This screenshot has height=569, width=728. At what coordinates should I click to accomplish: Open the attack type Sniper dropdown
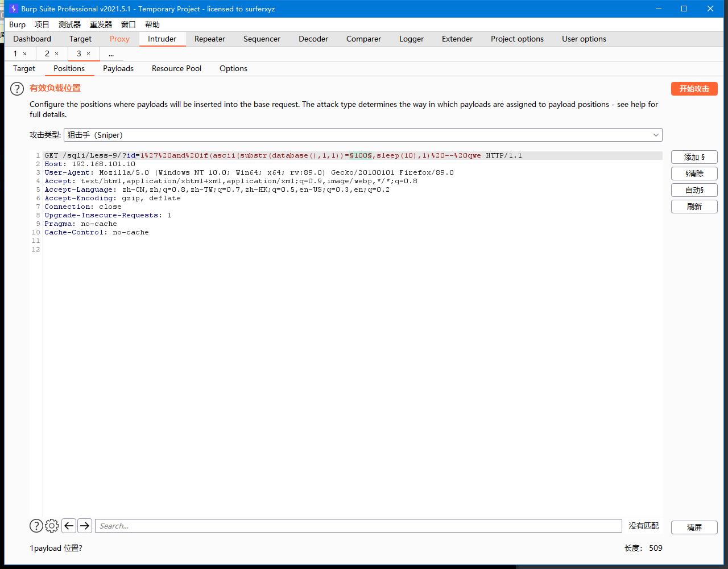363,135
